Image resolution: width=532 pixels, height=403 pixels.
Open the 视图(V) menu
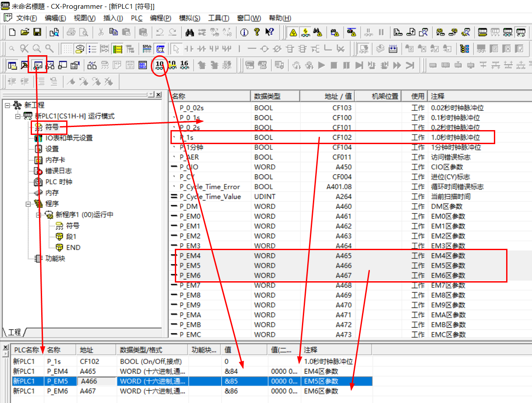[x=85, y=18]
